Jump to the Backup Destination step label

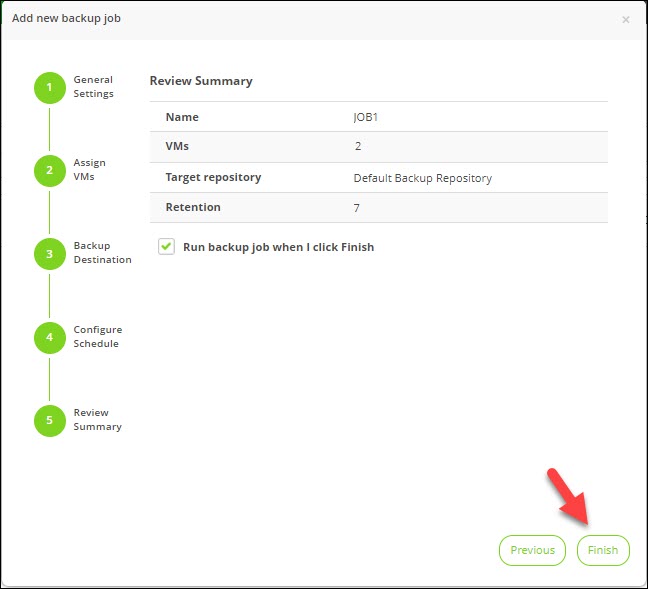click(102, 253)
